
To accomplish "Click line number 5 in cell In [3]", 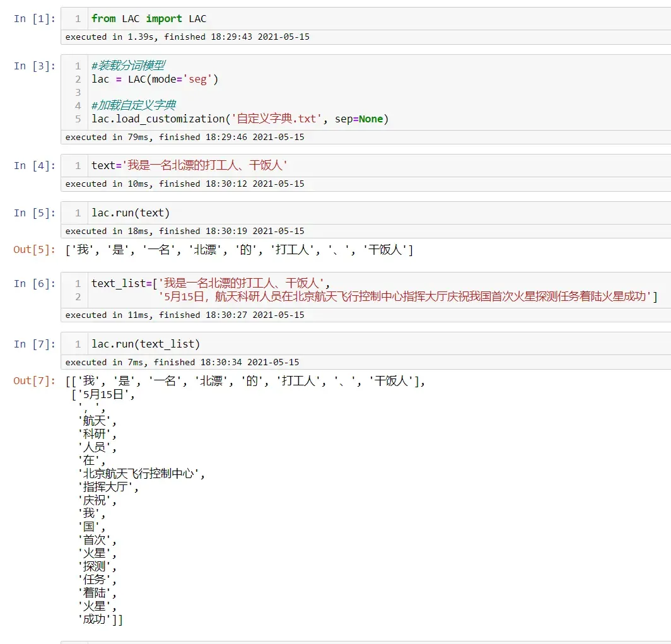I will click(78, 119).
